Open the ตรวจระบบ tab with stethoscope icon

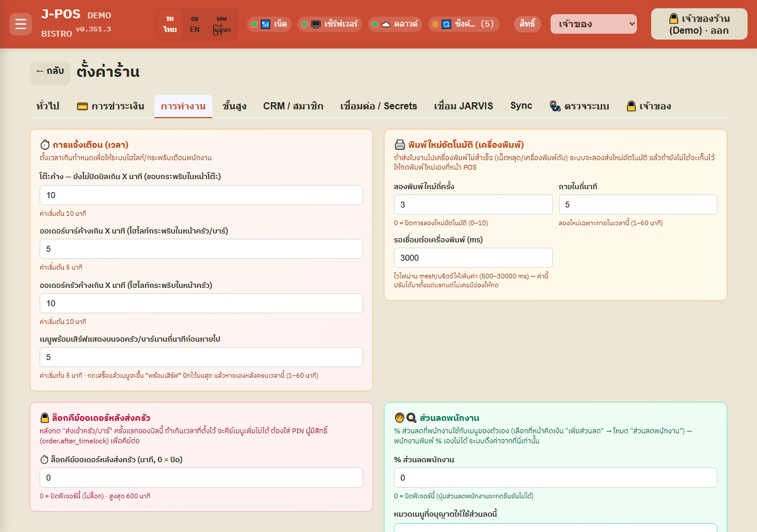[x=579, y=106]
